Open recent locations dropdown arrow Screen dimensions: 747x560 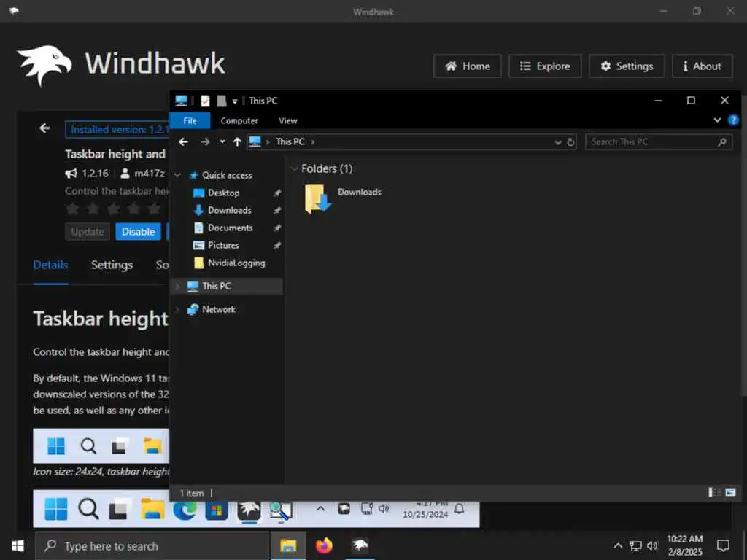click(222, 142)
